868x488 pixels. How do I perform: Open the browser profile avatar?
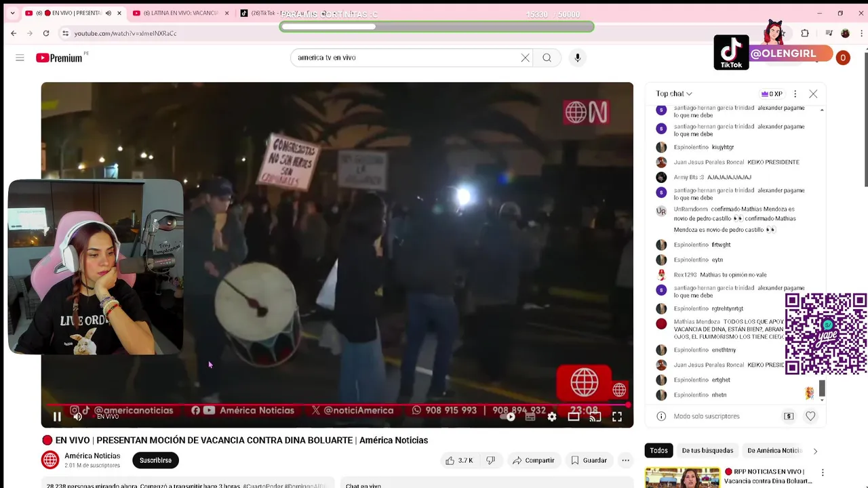845,33
